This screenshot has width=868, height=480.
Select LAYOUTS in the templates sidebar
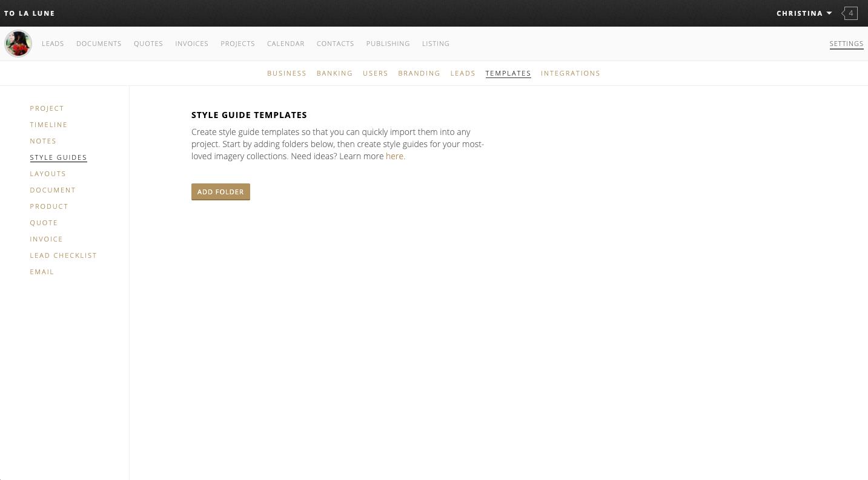pyautogui.click(x=48, y=174)
